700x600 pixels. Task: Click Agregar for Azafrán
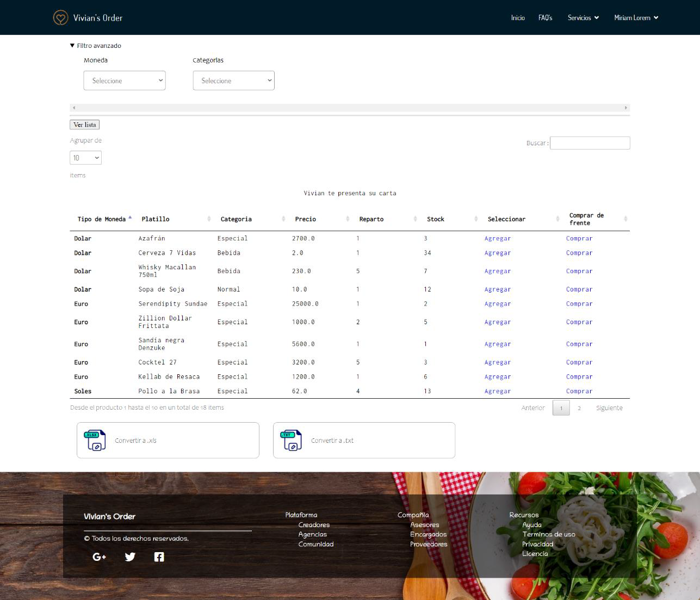(x=498, y=238)
